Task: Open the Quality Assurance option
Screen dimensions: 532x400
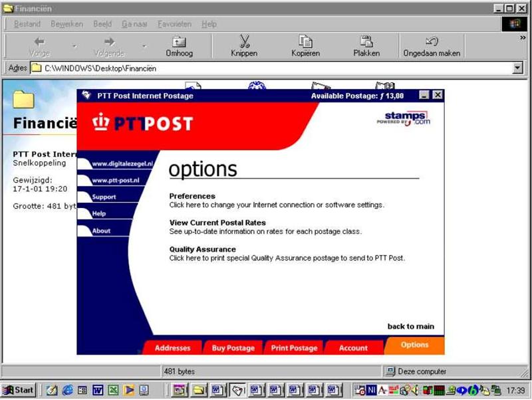Action: (203, 249)
